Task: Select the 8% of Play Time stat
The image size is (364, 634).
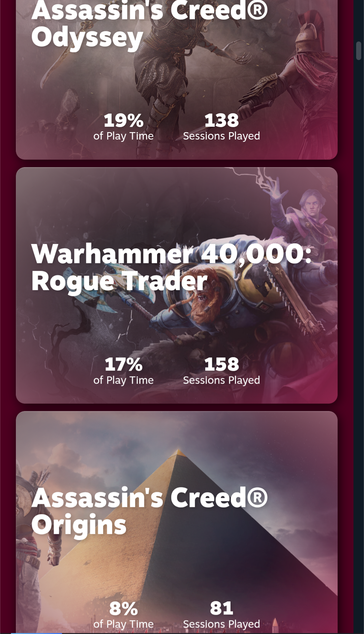Action: (123, 615)
